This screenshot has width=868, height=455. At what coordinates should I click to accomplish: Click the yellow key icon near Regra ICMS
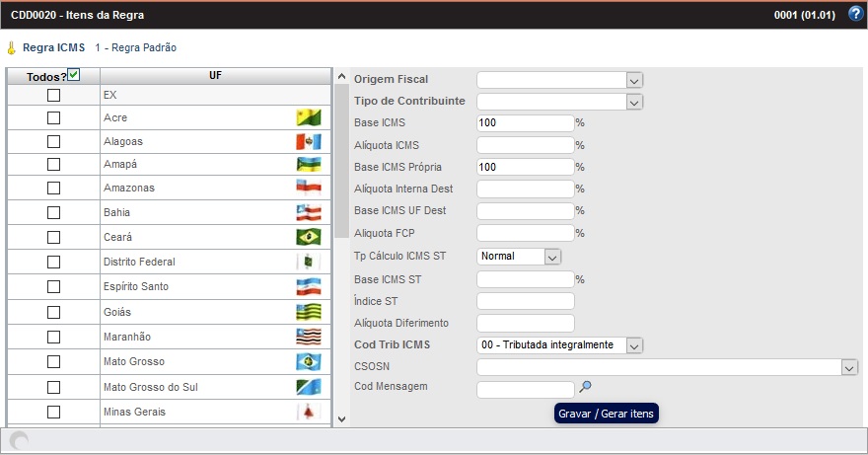pyautogui.click(x=11, y=47)
